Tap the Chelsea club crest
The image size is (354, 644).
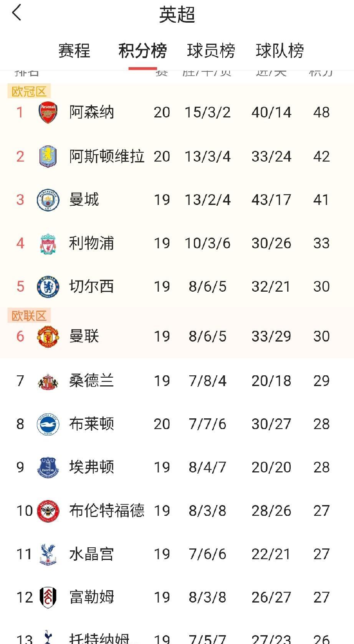click(48, 287)
